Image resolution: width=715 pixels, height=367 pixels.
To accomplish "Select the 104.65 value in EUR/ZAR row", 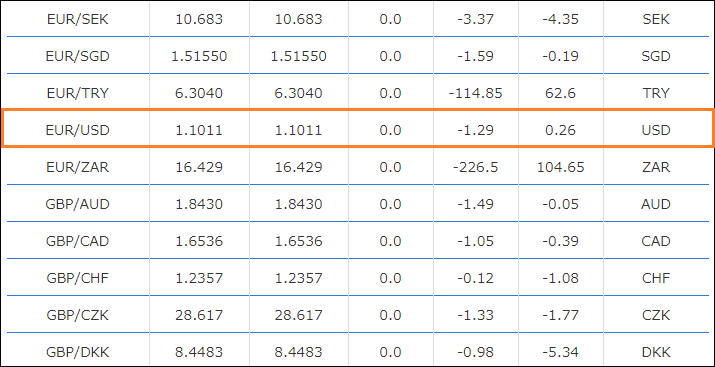I will click(x=560, y=167).
